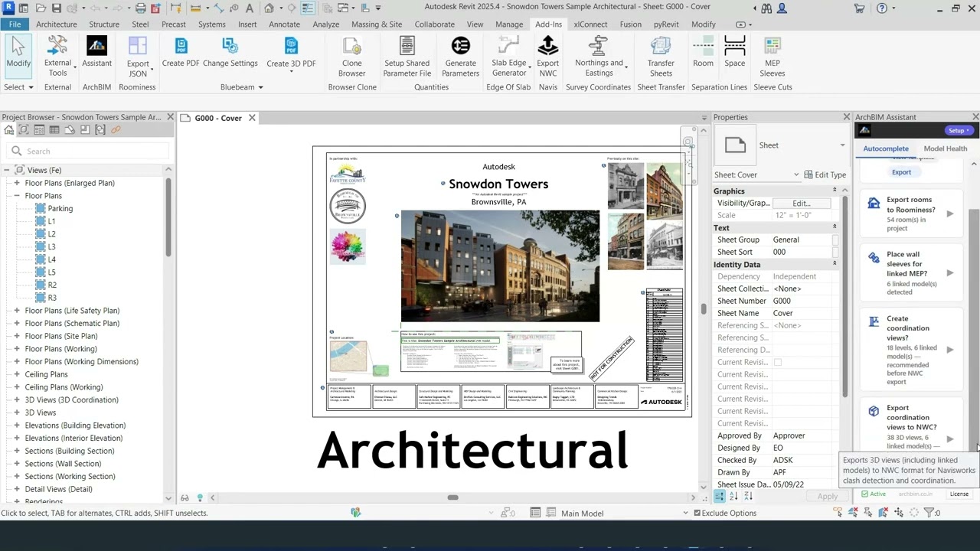The image size is (980, 551).
Task: Click the Print icon in quick access toolbar
Action: pos(140,8)
